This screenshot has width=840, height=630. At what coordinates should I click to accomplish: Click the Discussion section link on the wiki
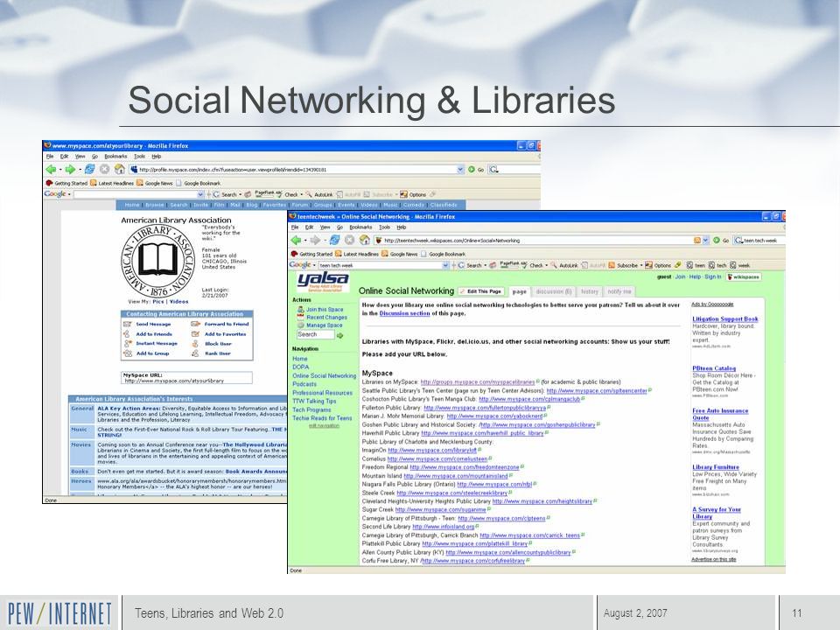(x=404, y=314)
